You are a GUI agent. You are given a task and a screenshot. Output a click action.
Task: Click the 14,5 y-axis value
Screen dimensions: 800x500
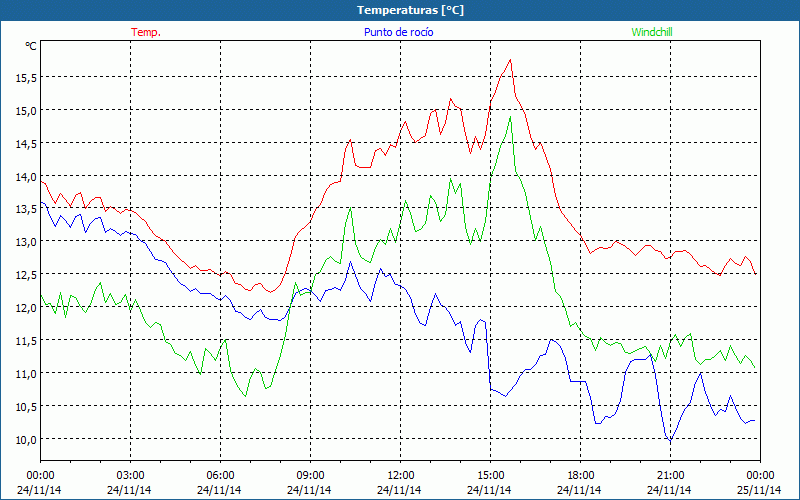tap(26, 144)
